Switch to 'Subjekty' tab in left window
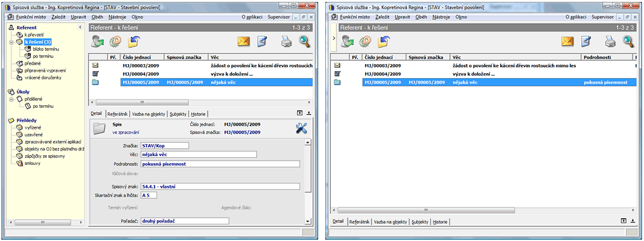The height and width of the screenshot is (241, 644). point(178,114)
